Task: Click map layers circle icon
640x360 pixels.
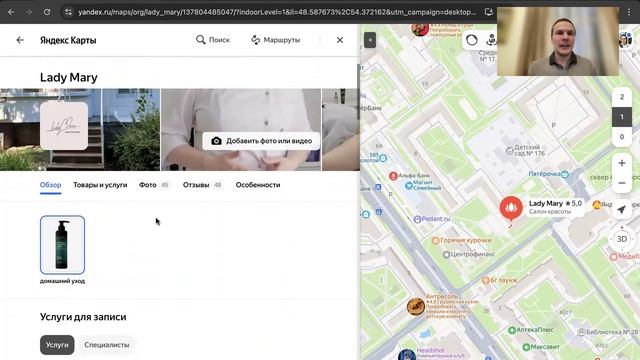Action: pyautogui.click(x=472, y=40)
